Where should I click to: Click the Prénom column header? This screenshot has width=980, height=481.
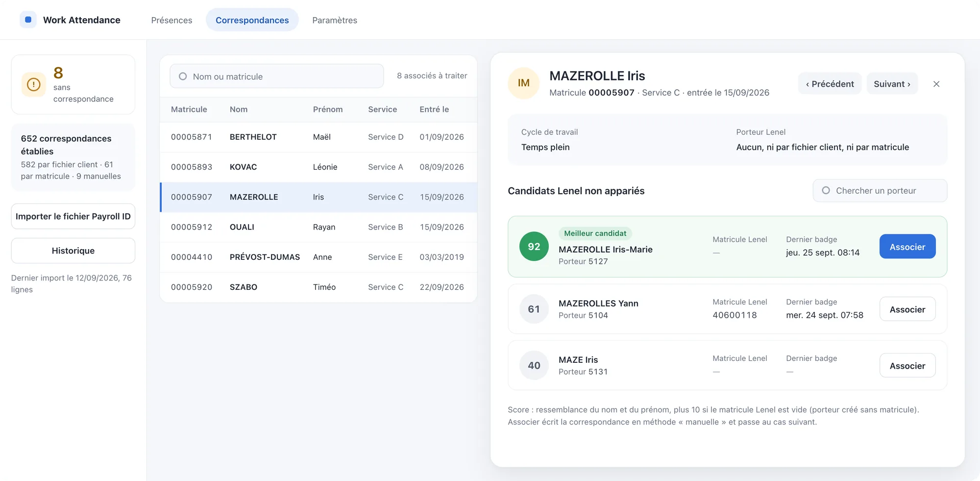(x=328, y=109)
